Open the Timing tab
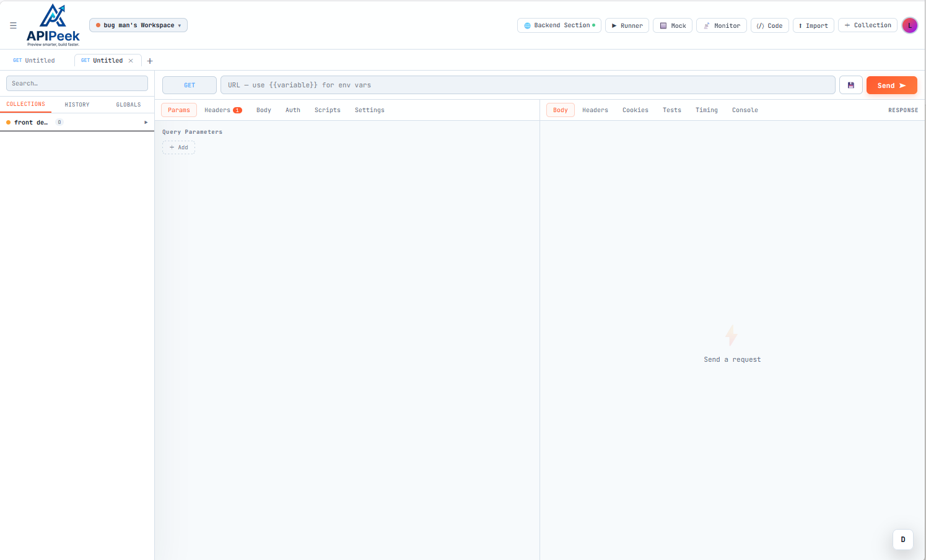Screen dimensions: 926x560 coord(707,110)
